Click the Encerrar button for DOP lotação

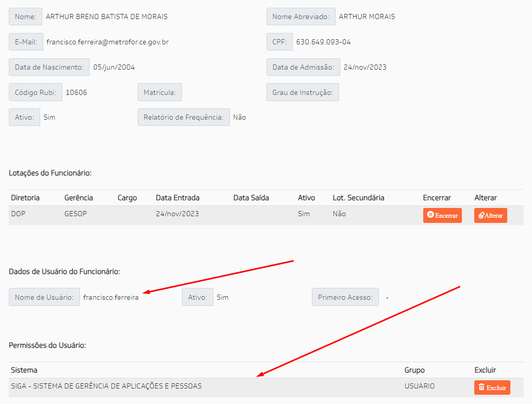(x=442, y=215)
